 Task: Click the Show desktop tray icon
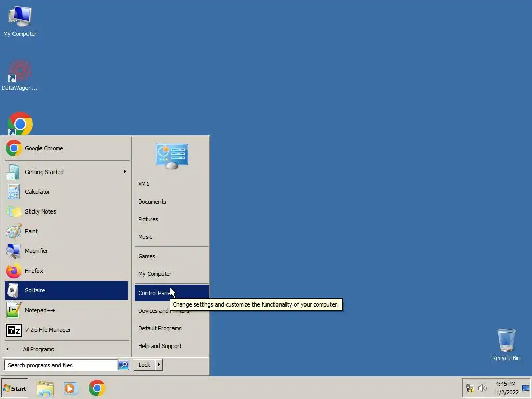click(526, 388)
